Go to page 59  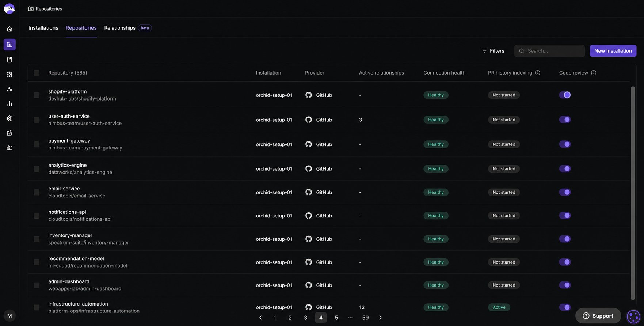click(365, 318)
